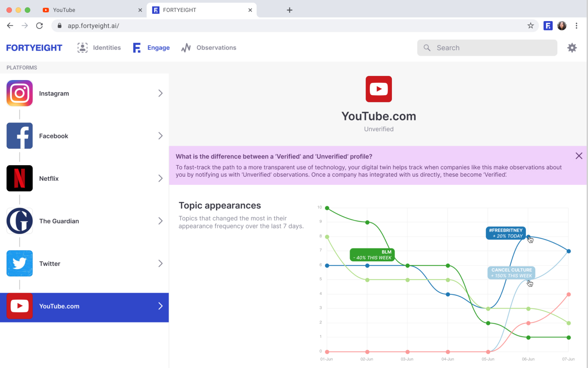Select the YouTube.com sidebar icon
This screenshot has height=368, width=588.
[x=19, y=306]
